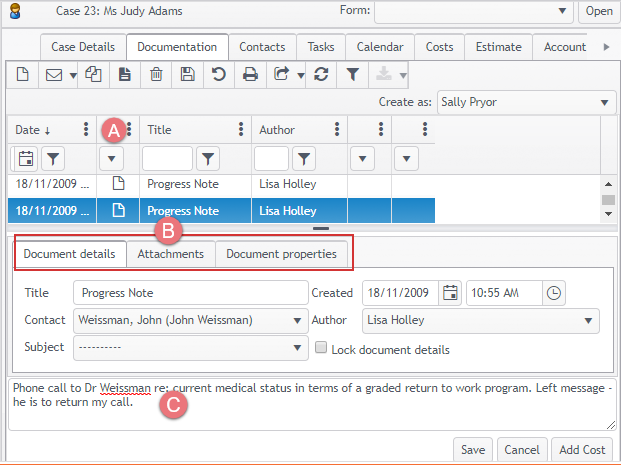Open the Contact dropdown for John Weissman
The height and width of the screenshot is (465, 621).
(299, 321)
